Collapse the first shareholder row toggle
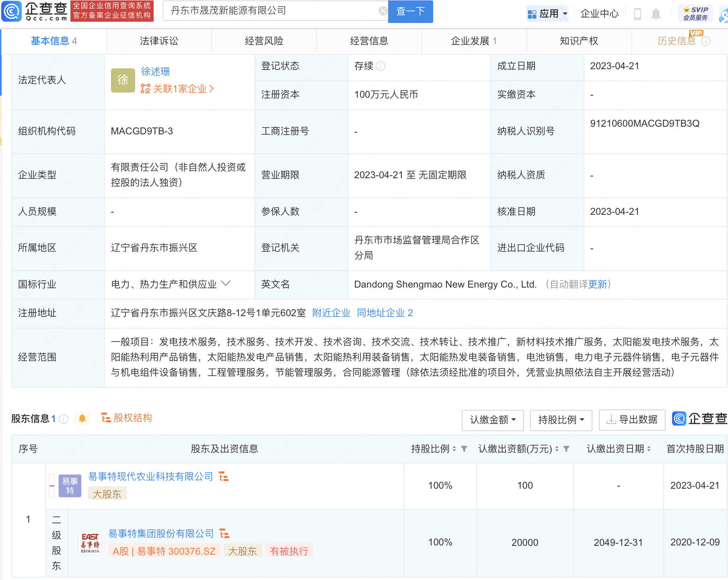The height and width of the screenshot is (580, 728). point(51,486)
